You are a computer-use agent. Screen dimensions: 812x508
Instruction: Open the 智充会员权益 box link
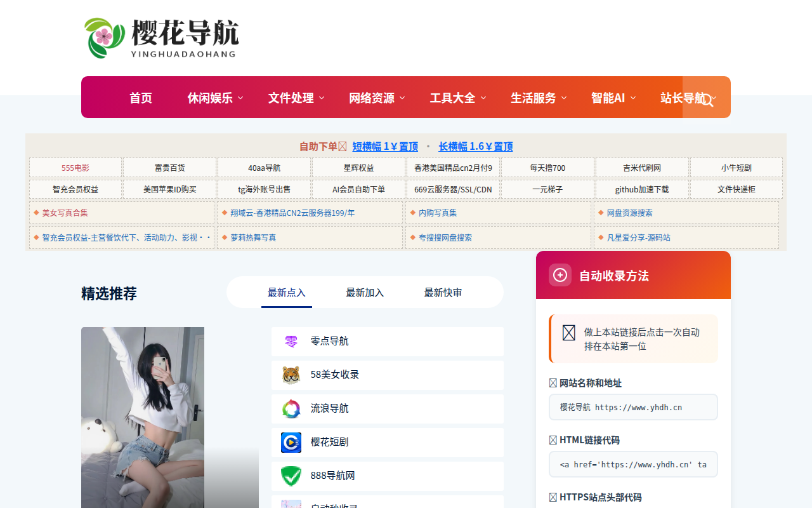(x=75, y=189)
